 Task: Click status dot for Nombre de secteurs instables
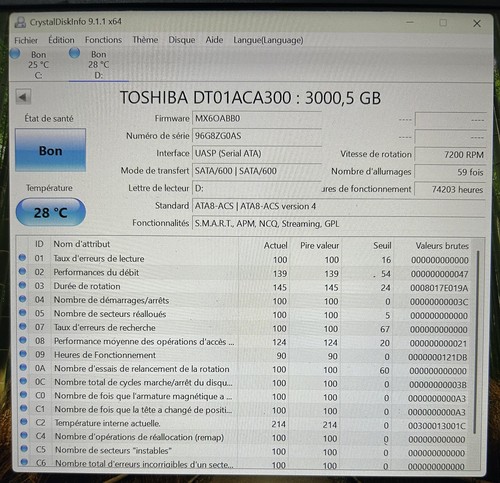tap(24, 449)
